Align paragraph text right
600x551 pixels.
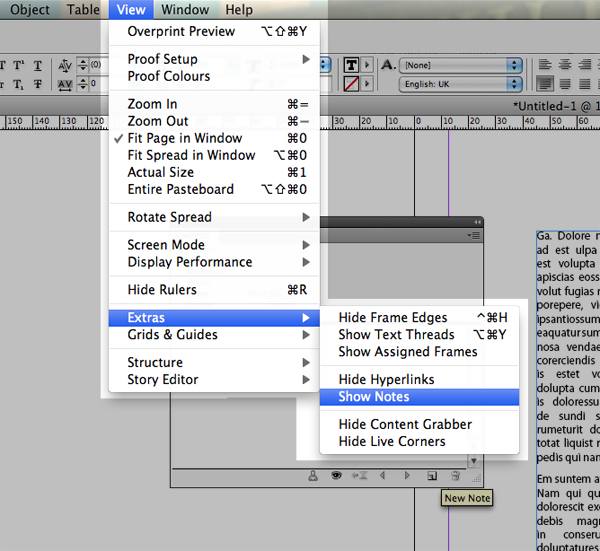[x=584, y=64]
